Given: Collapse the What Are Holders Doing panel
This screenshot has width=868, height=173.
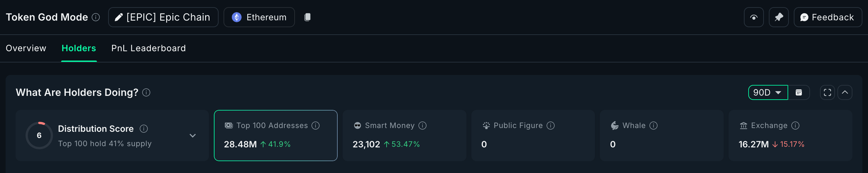Looking at the screenshot, I should coord(845,92).
